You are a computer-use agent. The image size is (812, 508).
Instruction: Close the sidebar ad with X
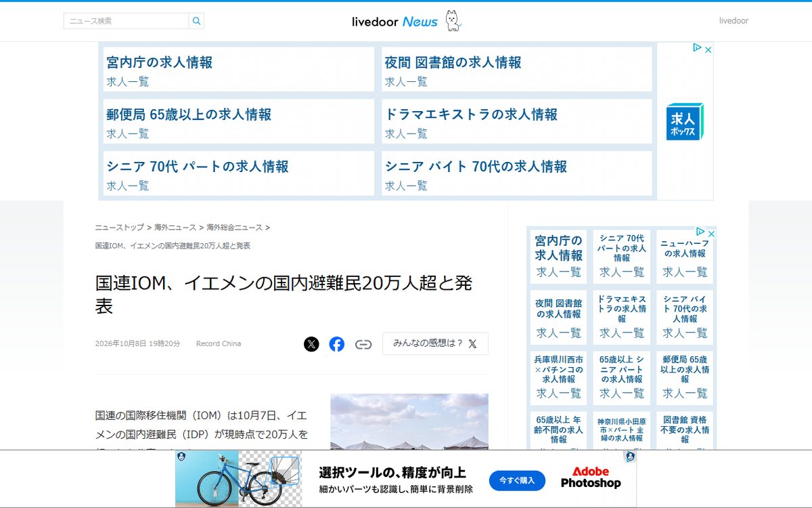(711, 233)
